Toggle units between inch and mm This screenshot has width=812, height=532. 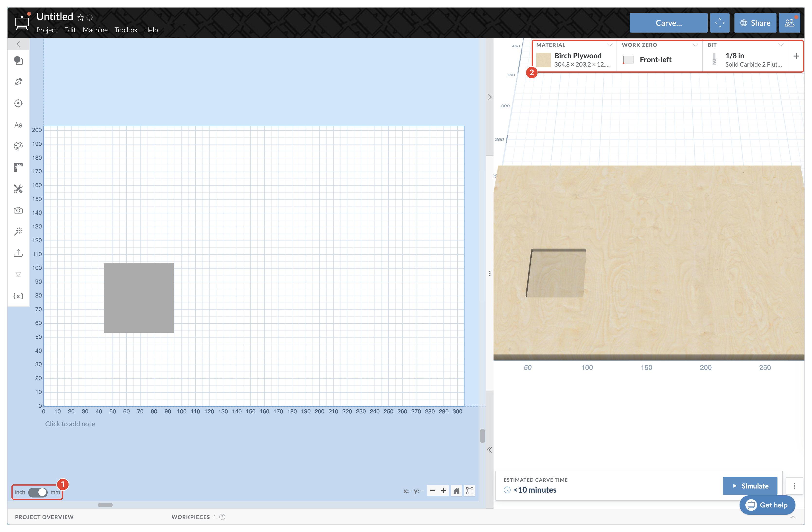[x=37, y=492]
